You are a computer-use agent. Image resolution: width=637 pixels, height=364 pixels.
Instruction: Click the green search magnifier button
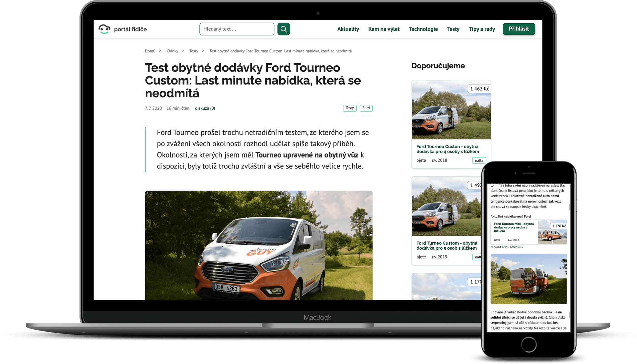284,29
